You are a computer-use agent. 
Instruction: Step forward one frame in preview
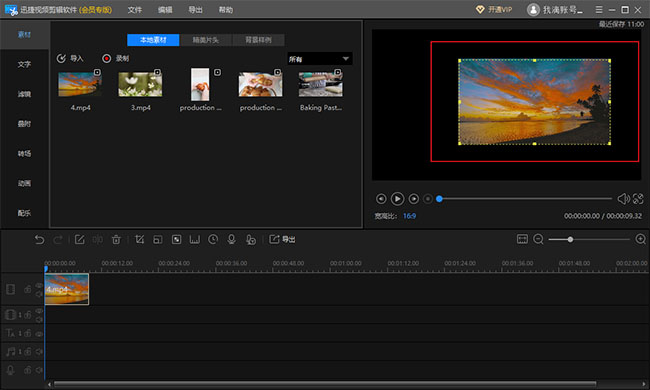(414, 199)
